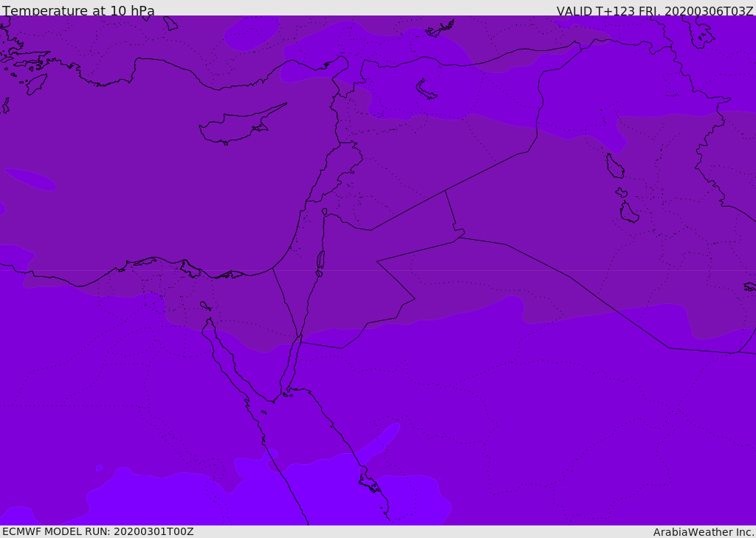Click the 'ArabiaWeather Inc.' credit text
756x538 pixels.
click(x=704, y=532)
